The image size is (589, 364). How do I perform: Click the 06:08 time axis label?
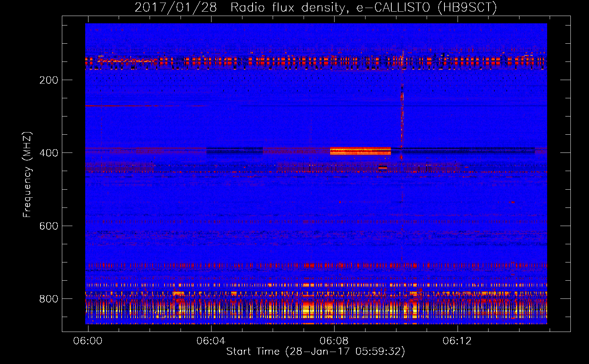[x=334, y=341]
